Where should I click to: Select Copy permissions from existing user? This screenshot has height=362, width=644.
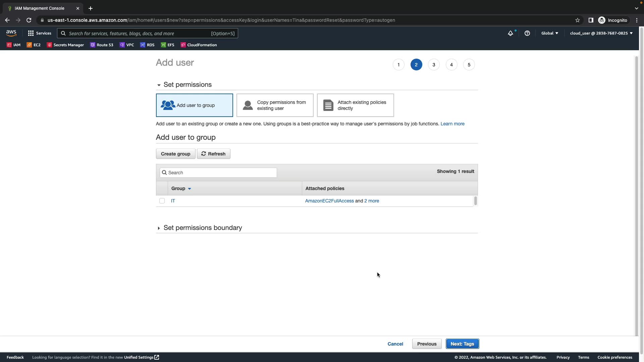[x=275, y=105]
